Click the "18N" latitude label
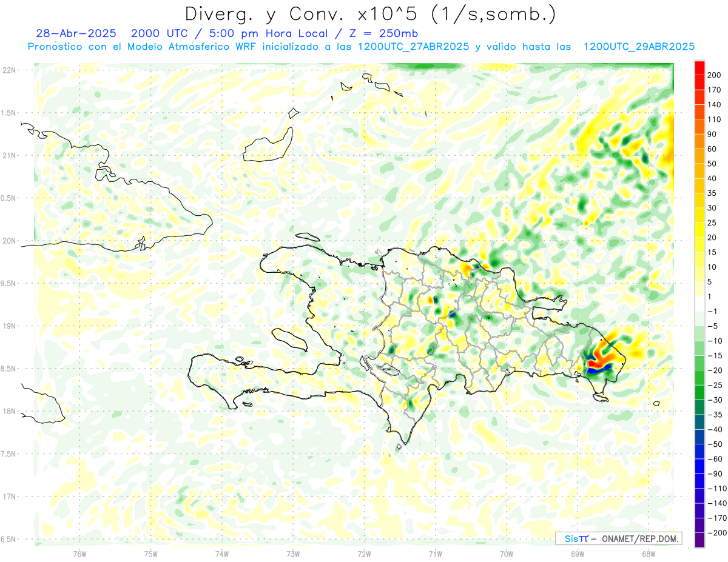This screenshot has height=562, width=728. 9,411
